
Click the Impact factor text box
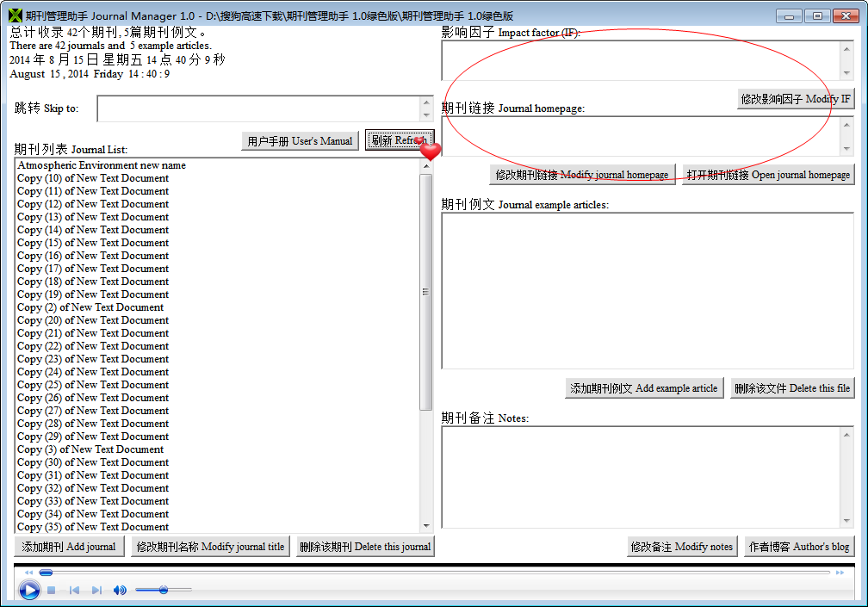coord(641,60)
